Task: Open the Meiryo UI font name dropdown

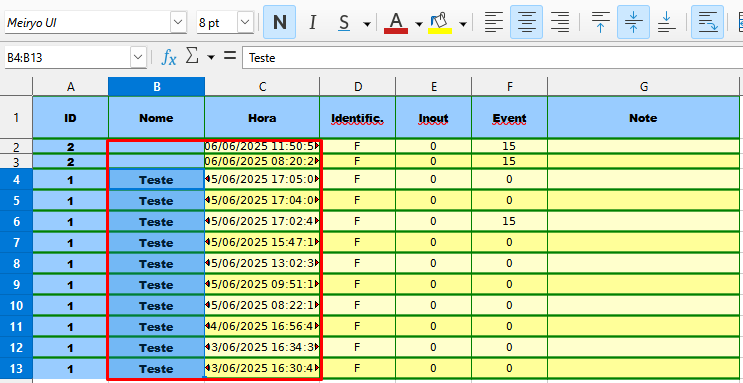Action: click(178, 22)
